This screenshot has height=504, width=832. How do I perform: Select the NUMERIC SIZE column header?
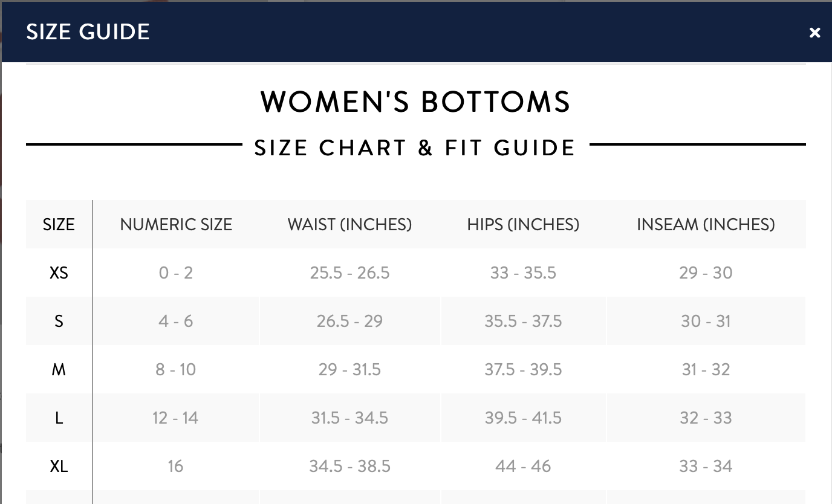[x=176, y=225]
